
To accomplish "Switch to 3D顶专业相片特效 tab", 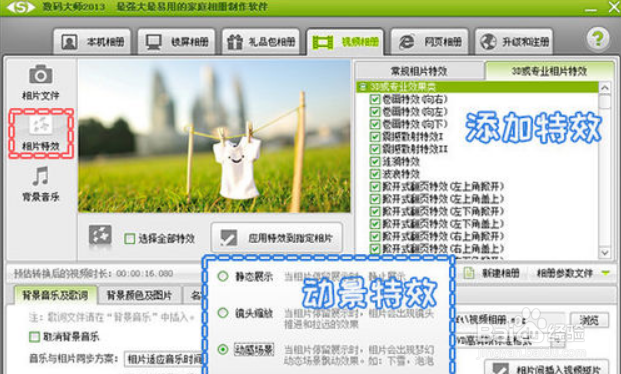I will point(549,71).
